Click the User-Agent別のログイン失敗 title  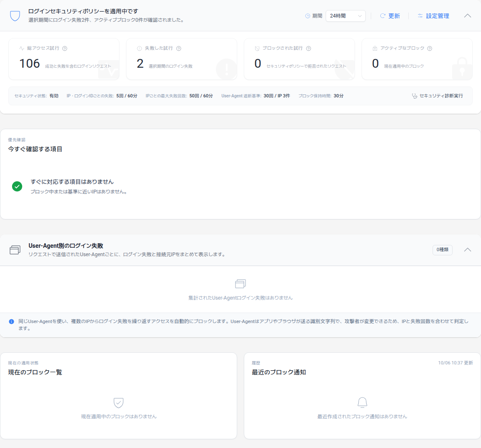click(x=66, y=246)
